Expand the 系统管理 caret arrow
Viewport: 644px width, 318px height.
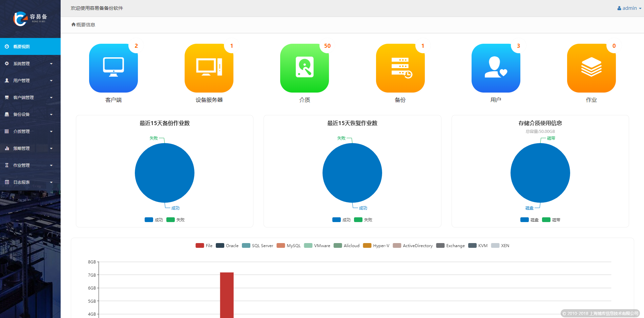51,64
